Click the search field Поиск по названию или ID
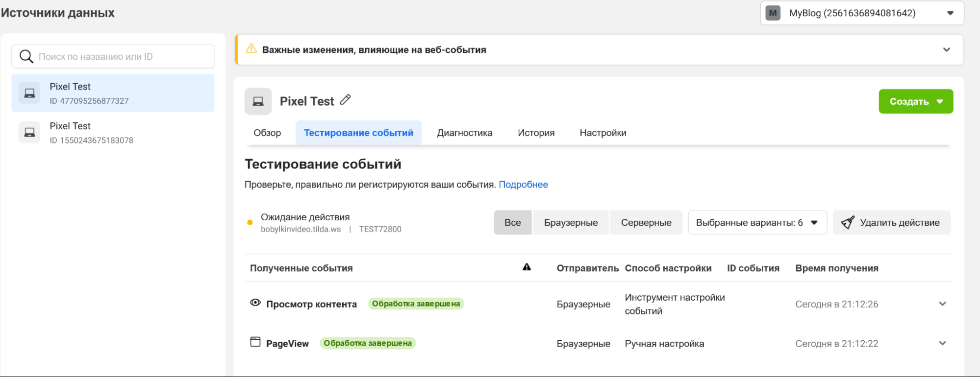 (113, 56)
